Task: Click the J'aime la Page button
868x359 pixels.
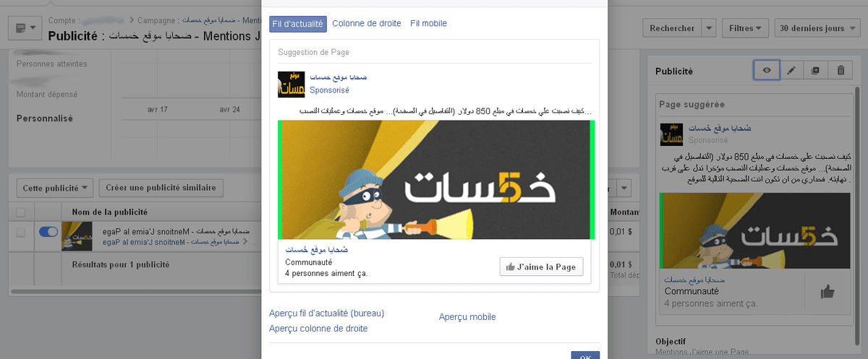Action: (x=541, y=267)
